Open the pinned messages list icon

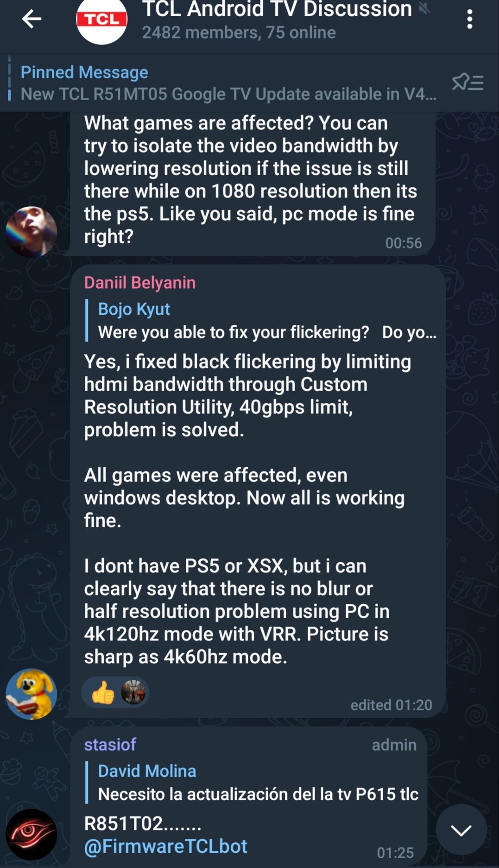[x=467, y=82]
